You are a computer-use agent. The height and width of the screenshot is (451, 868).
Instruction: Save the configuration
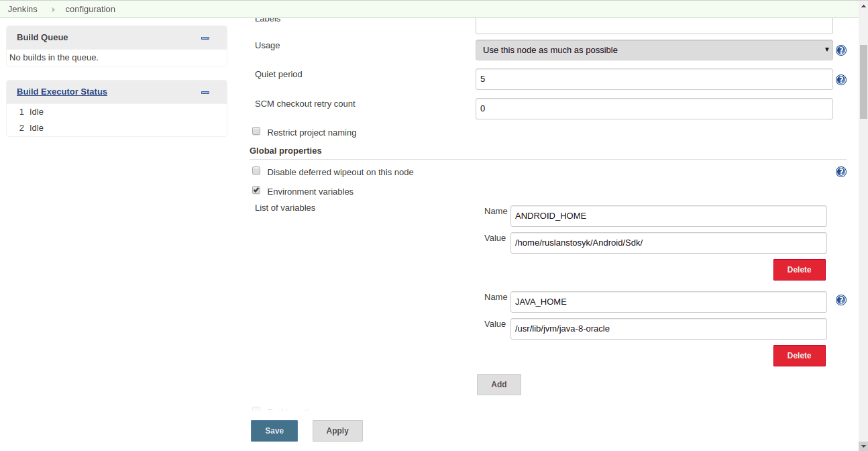274,431
